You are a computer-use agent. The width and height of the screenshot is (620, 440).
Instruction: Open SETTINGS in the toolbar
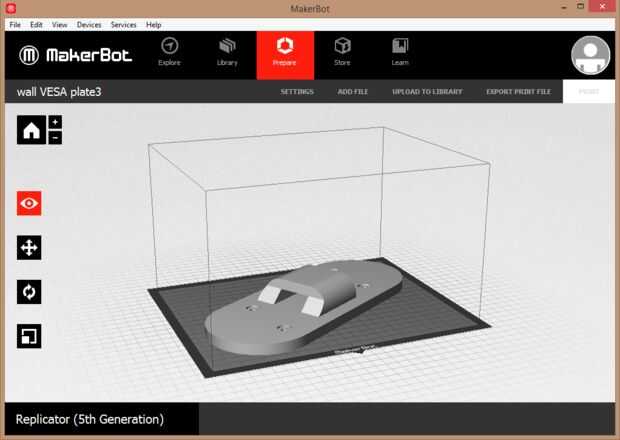pyautogui.click(x=297, y=92)
